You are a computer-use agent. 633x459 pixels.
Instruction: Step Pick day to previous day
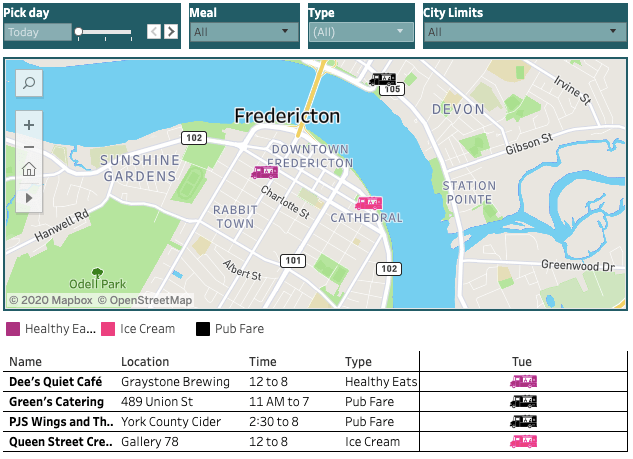(x=154, y=32)
